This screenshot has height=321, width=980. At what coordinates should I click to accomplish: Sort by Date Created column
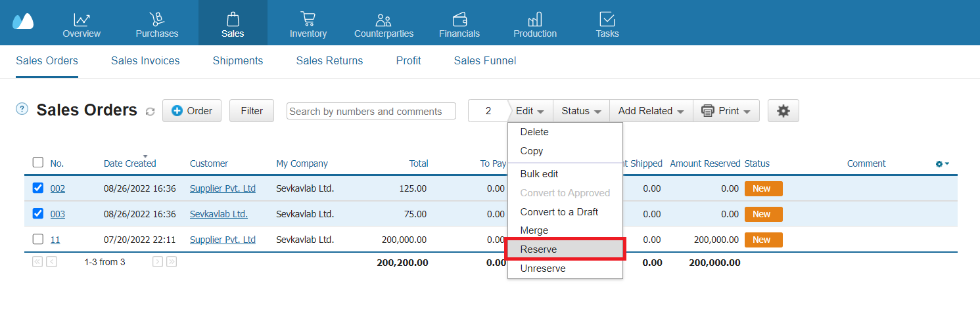(x=130, y=163)
